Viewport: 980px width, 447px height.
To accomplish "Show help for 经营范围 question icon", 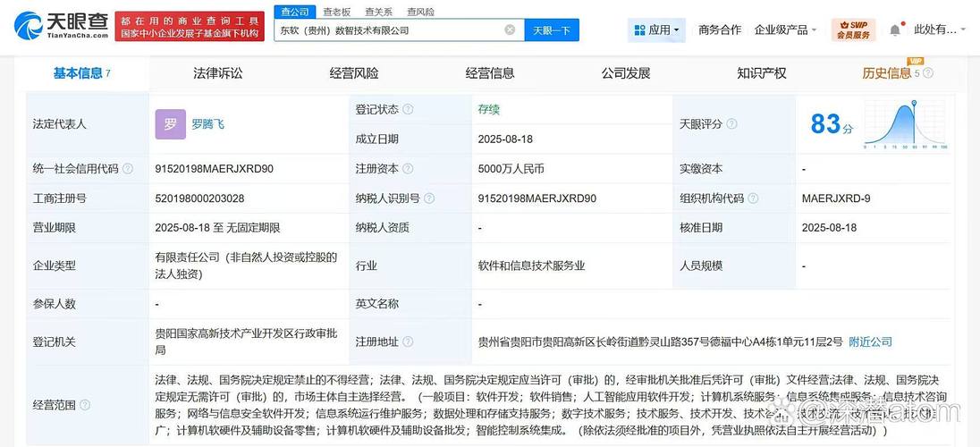I will 85,405.
